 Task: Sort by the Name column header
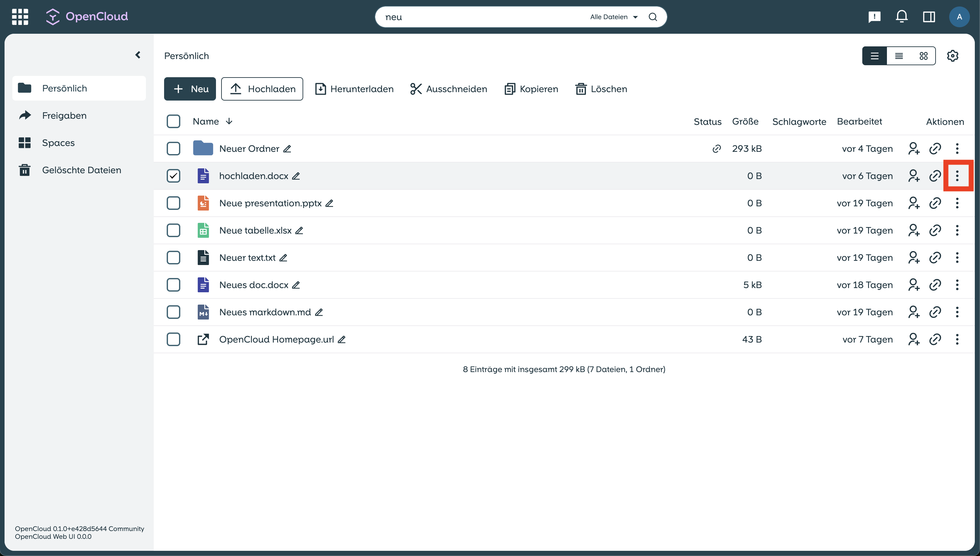point(212,121)
